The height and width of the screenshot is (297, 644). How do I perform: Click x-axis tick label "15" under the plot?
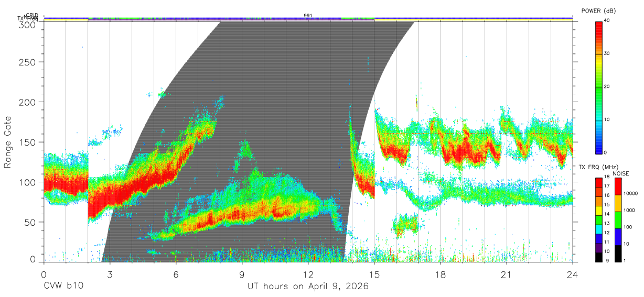click(374, 274)
